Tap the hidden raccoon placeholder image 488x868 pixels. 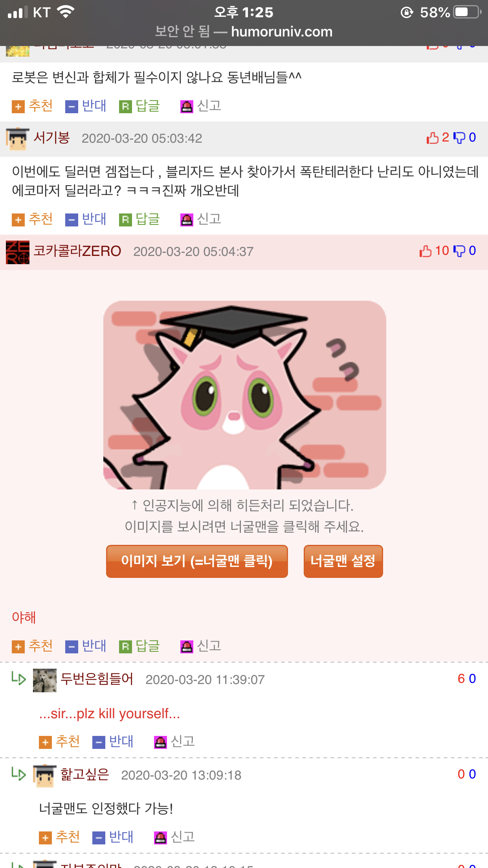coord(244,395)
